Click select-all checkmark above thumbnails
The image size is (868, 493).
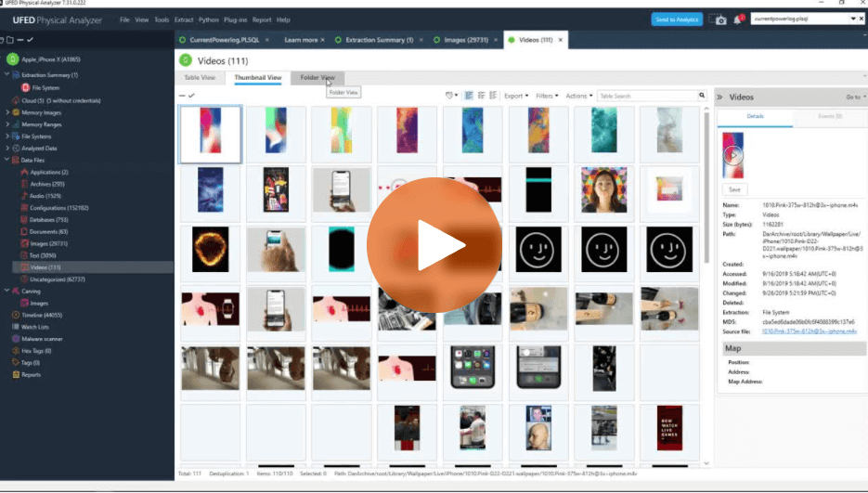click(191, 96)
